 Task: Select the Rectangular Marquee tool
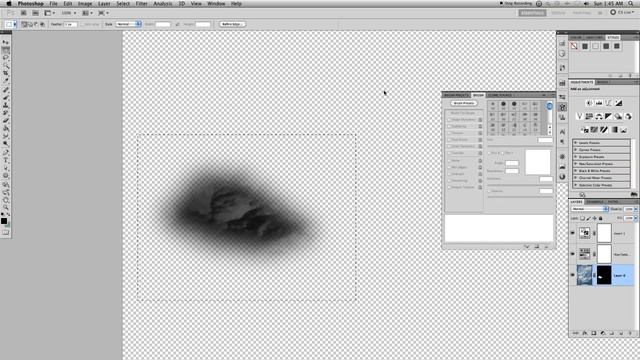[6, 50]
